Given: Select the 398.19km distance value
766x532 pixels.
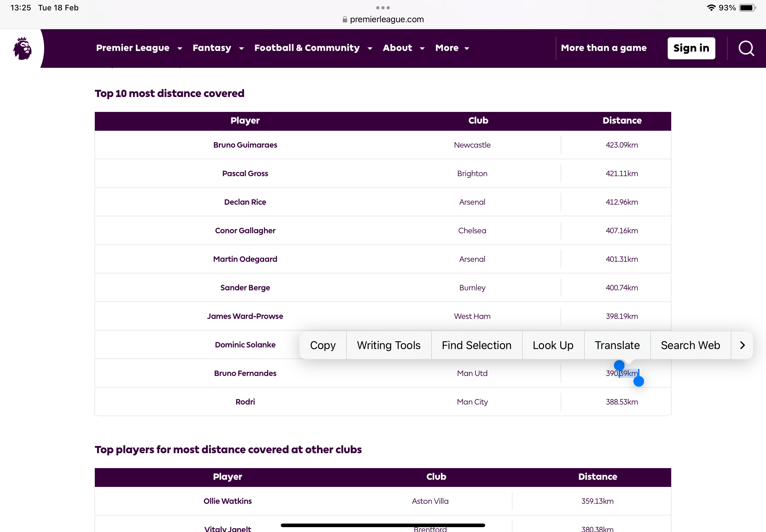Looking at the screenshot, I should tap(622, 316).
